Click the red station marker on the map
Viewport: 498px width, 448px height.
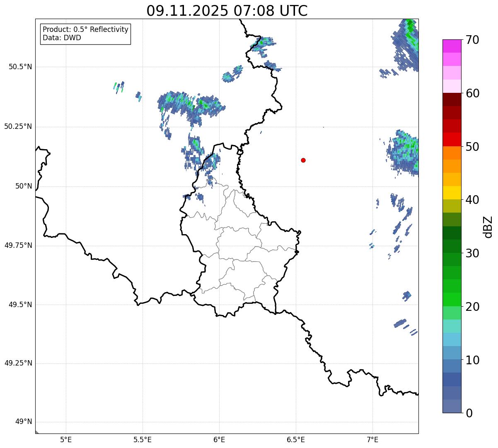pos(303,160)
